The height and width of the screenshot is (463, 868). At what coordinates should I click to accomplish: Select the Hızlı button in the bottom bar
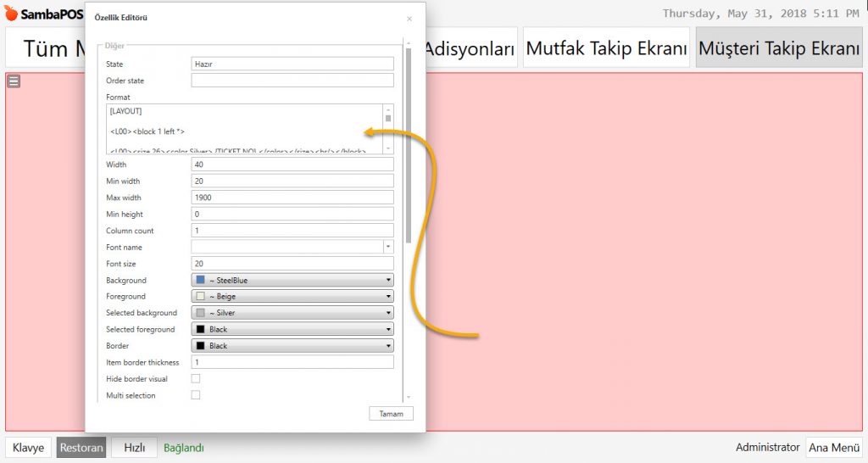(135, 448)
